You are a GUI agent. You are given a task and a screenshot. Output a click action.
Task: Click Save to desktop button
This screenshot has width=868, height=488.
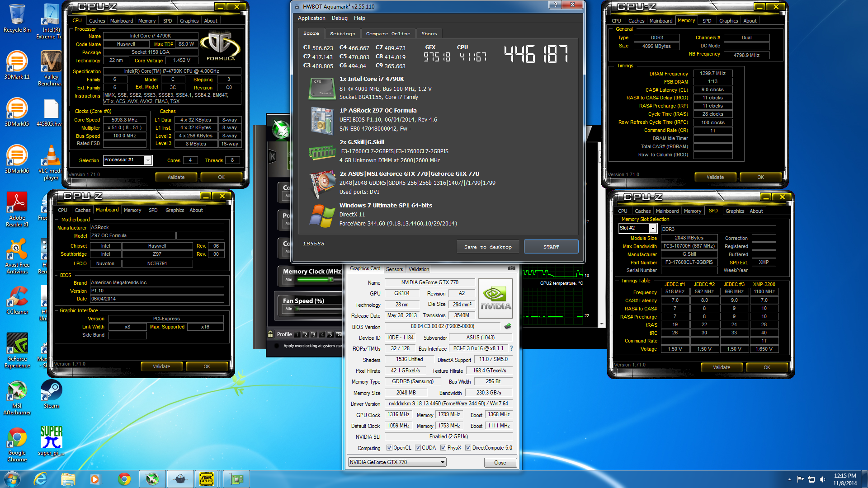(488, 247)
